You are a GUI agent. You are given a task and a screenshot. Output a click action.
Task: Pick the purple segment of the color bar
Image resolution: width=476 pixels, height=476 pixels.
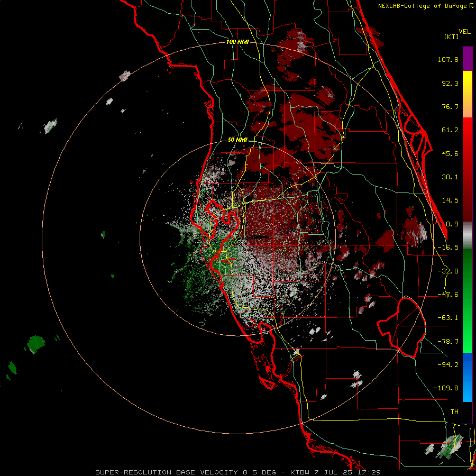(467, 59)
